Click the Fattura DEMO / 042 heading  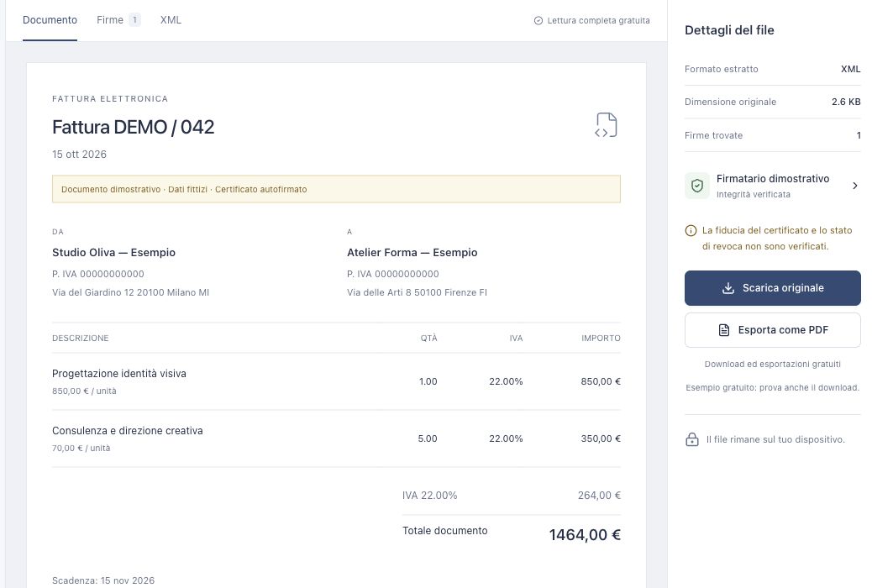tap(133, 127)
